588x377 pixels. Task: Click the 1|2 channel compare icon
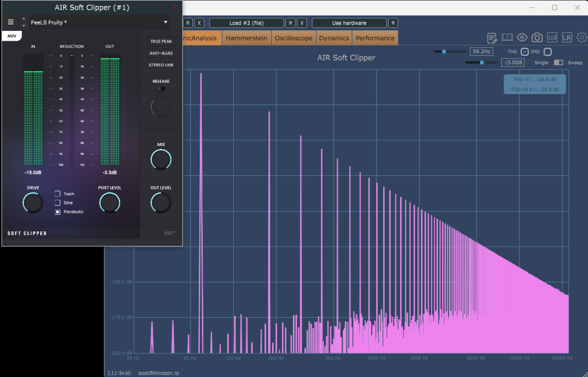[x=552, y=37]
